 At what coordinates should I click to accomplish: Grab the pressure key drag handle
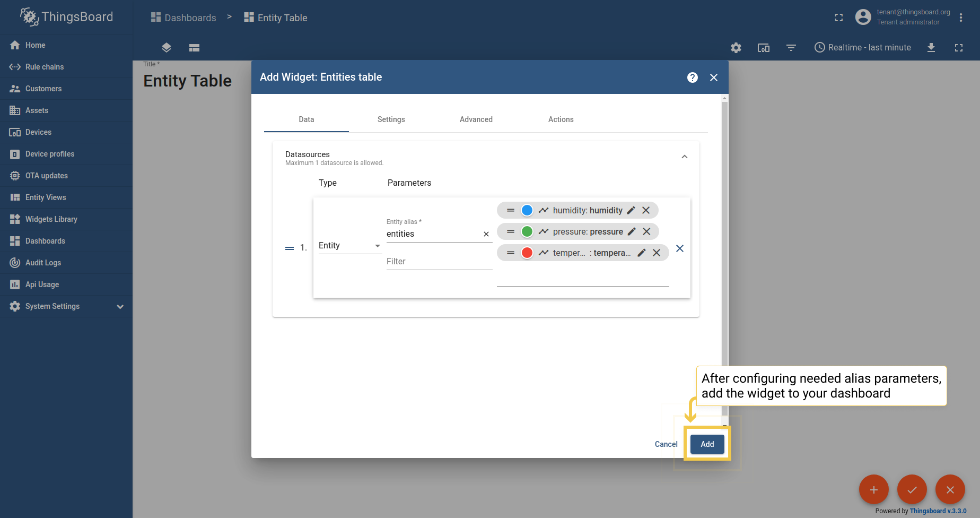click(x=511, y=231)
